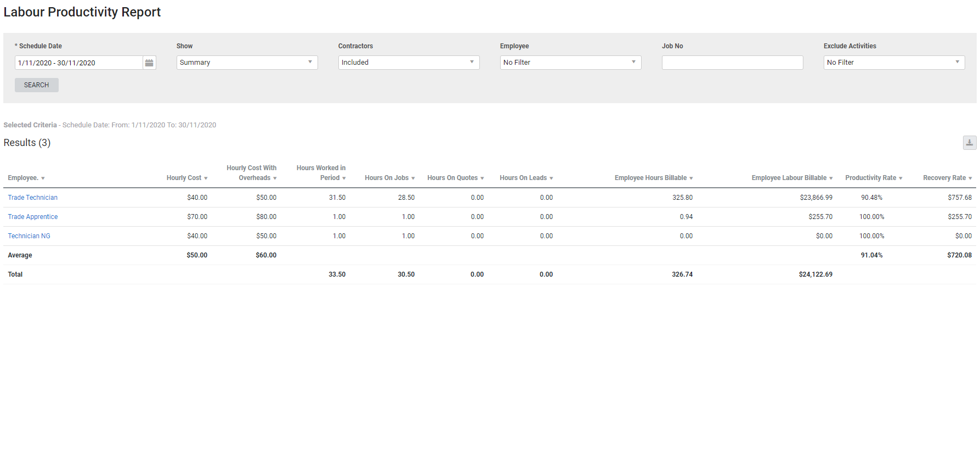Select the $720.08 average recovery rate

point(960,255)
